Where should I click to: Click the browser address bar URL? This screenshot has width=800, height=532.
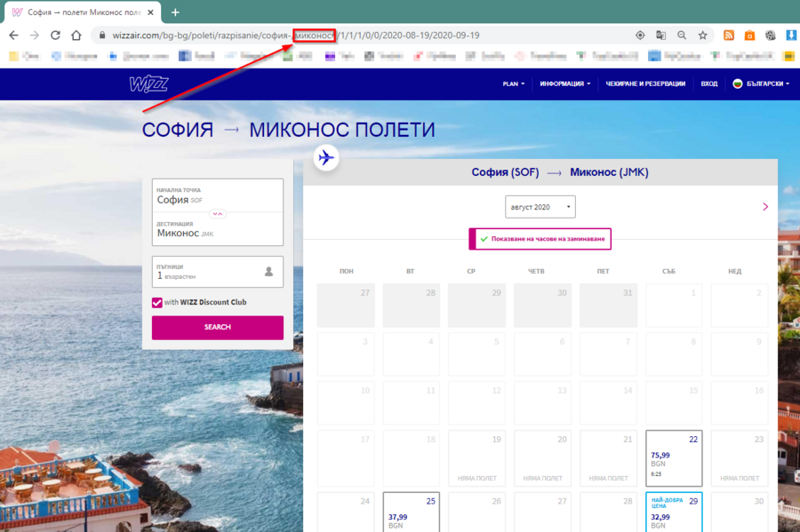click(296, 36)
